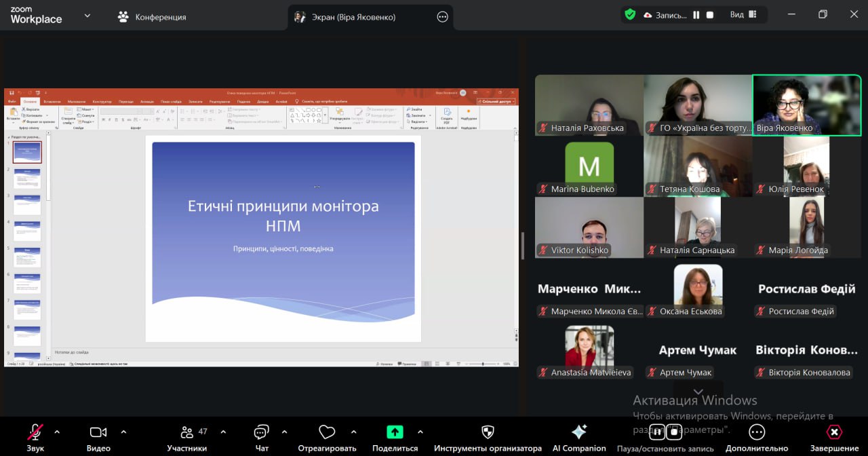Click the green encryption shield icon

[630, 15]
